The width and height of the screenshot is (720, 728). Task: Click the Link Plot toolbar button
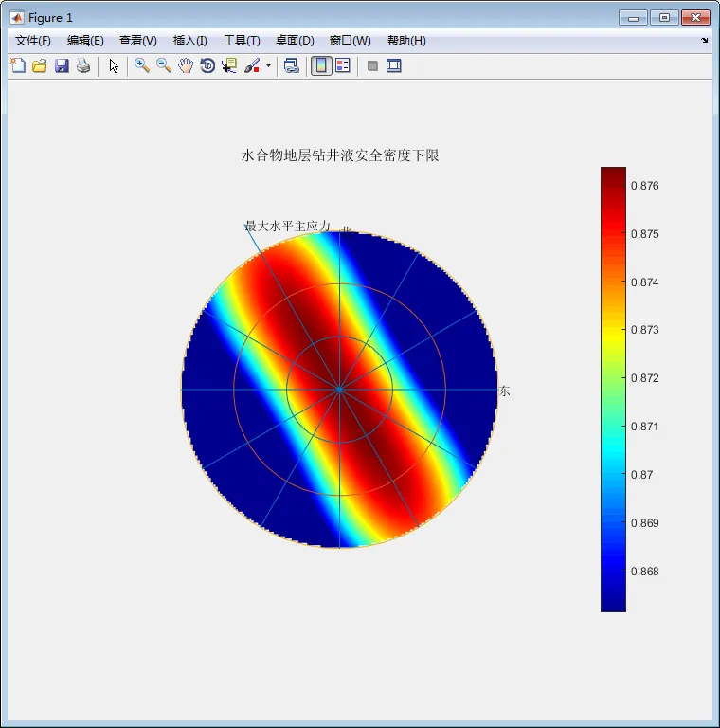coord(292,65)
